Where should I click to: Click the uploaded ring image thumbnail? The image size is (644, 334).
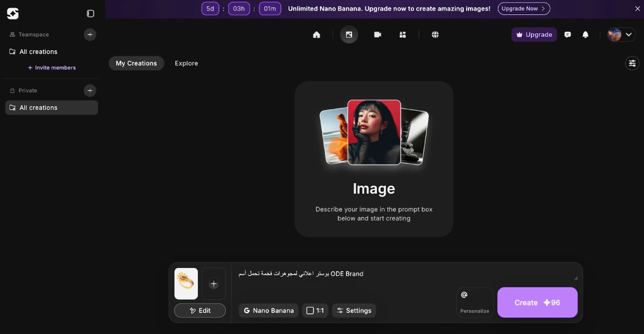186,283
